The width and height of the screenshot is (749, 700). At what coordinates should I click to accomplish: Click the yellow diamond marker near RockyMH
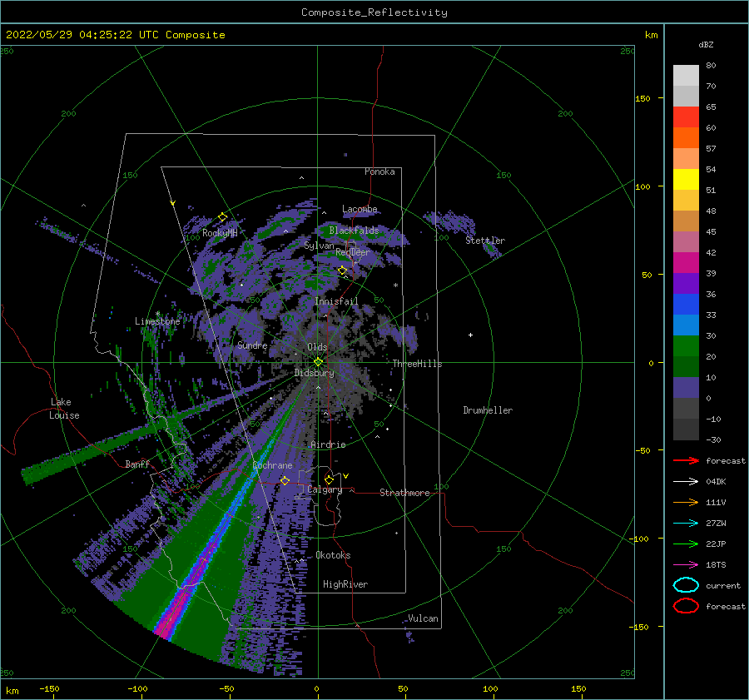point(222,217)
